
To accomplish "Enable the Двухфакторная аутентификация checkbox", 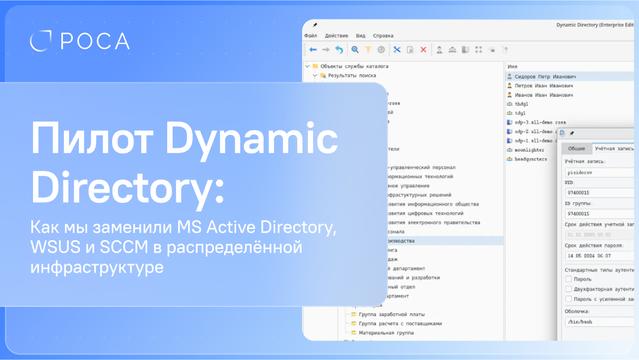I will [x=568, y=289].
